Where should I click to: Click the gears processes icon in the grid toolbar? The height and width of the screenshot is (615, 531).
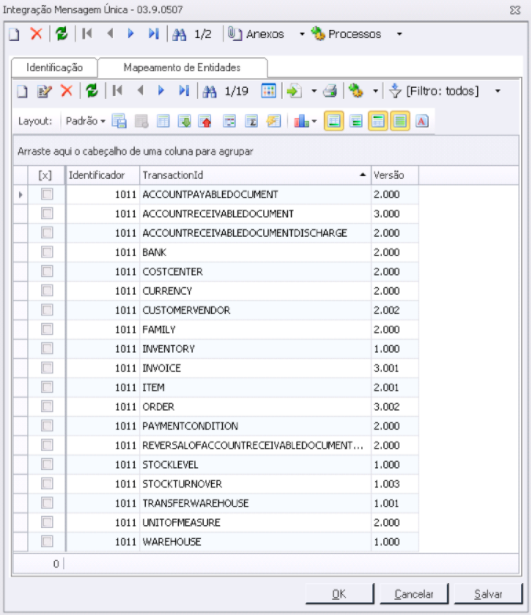click(x=356, y=91)
